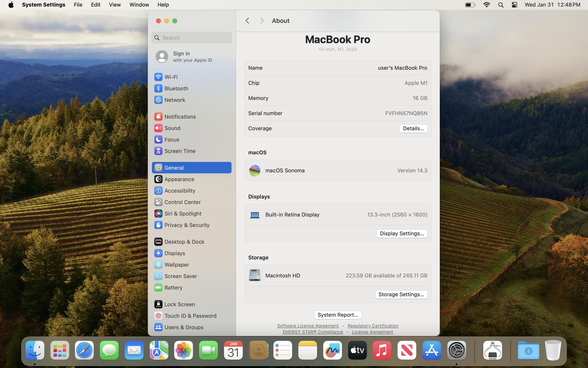
Task: Open Touch ID & Password settings
Action: (192, 316)
